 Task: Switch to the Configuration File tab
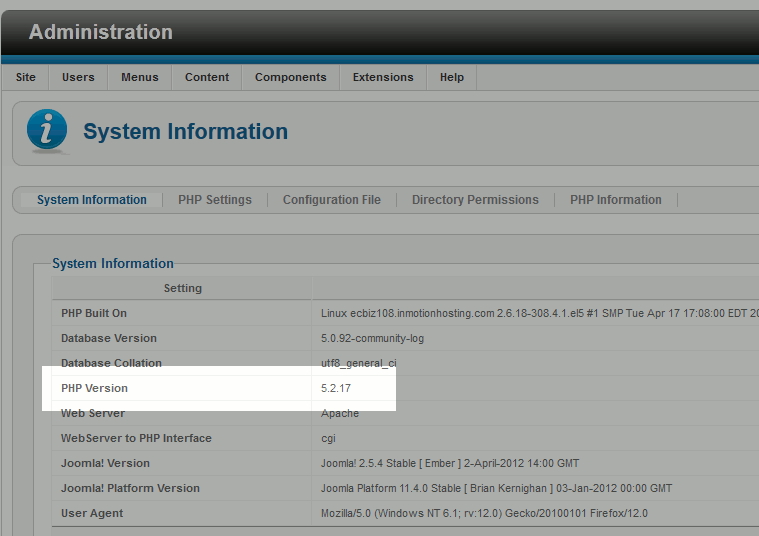coord(332,200)
